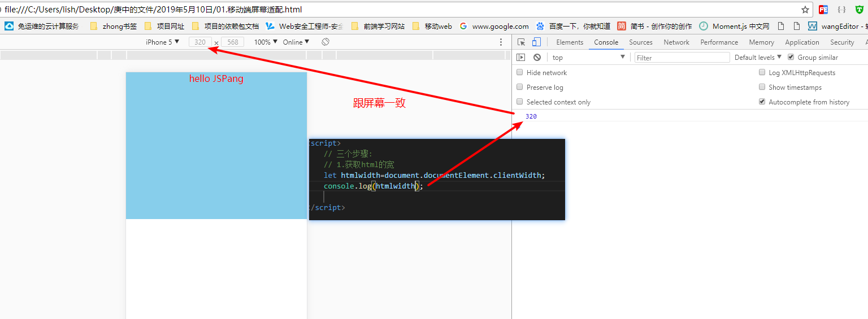Enable Selected context only checkbox
Screen dimensions: 868x319
520,102
